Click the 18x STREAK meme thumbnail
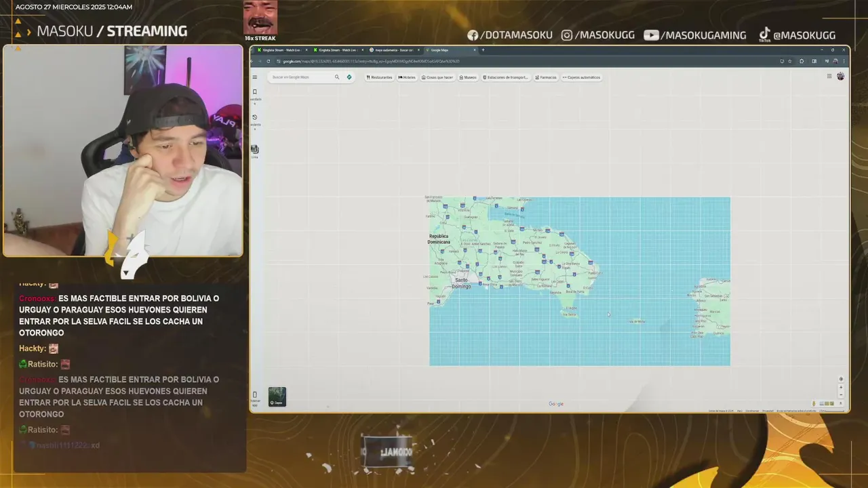 260,18
